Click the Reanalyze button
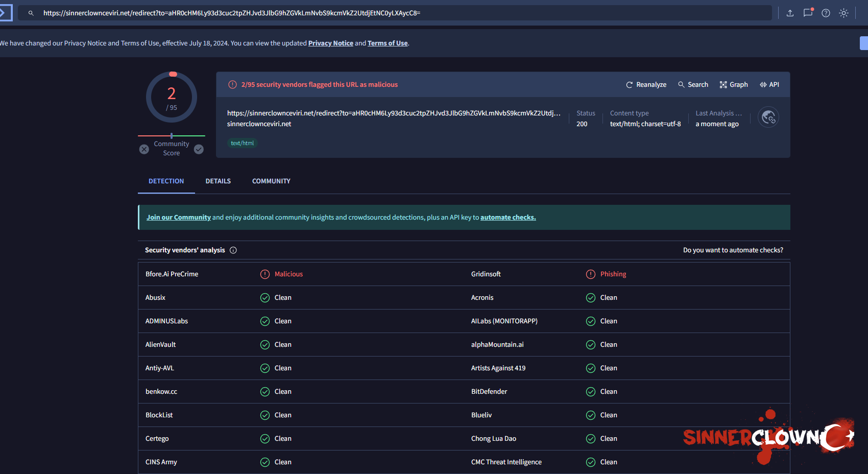868x474 pixels. [x=646, y=85]
